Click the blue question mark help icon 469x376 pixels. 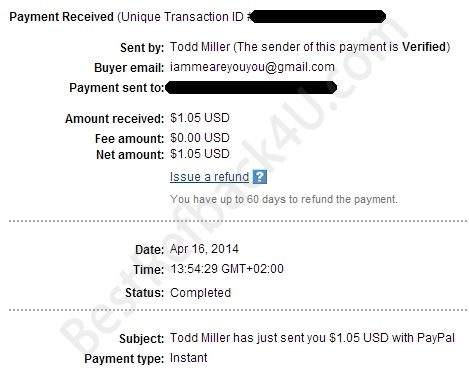pyautogui.click(x=260, y=177)
